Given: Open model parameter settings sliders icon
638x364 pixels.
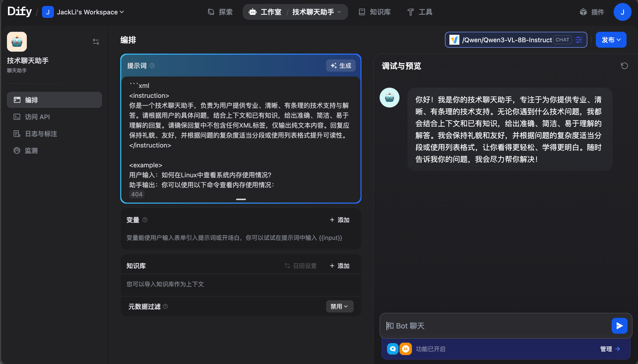Looking at the screenshot, I should [579, 40].
